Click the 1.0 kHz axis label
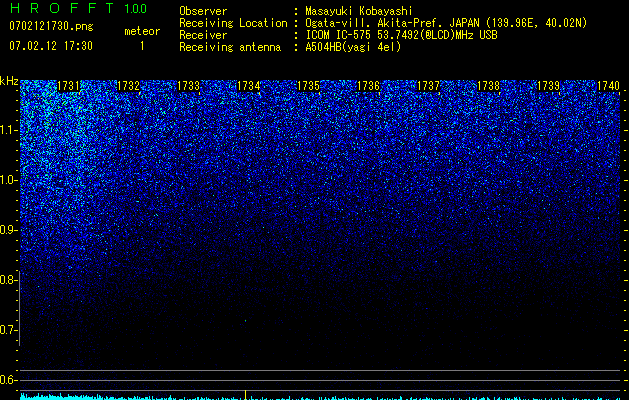This screenshot has height=400, width=629. click(8, 180)
